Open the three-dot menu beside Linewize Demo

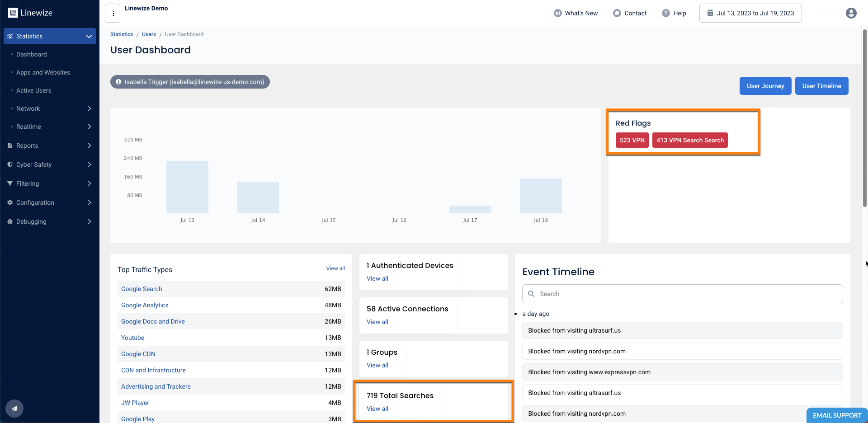pyautogui.click(x=113, y=14)
